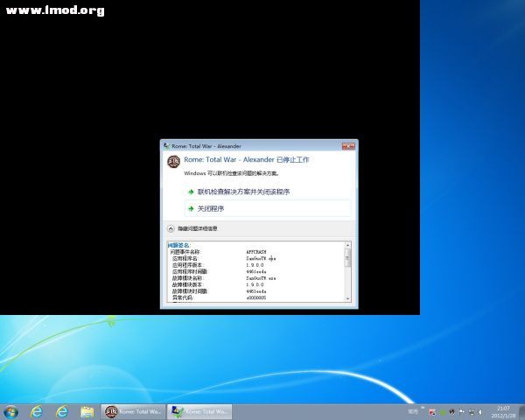Viewport: 525px width, 420px height.
Task: Launch the first Internet Explorer taskbar icon
Action: pos(37,411)
